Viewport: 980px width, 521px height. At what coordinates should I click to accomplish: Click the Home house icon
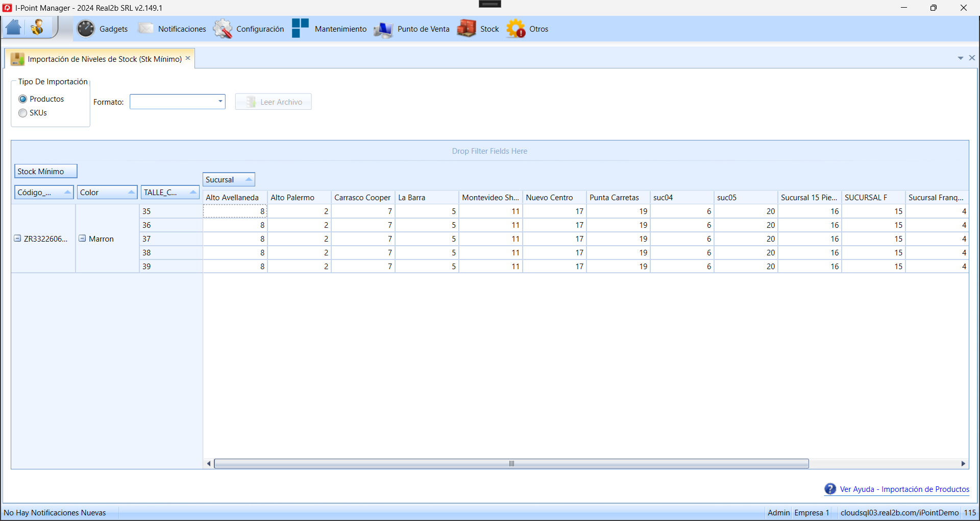point(14,28)
